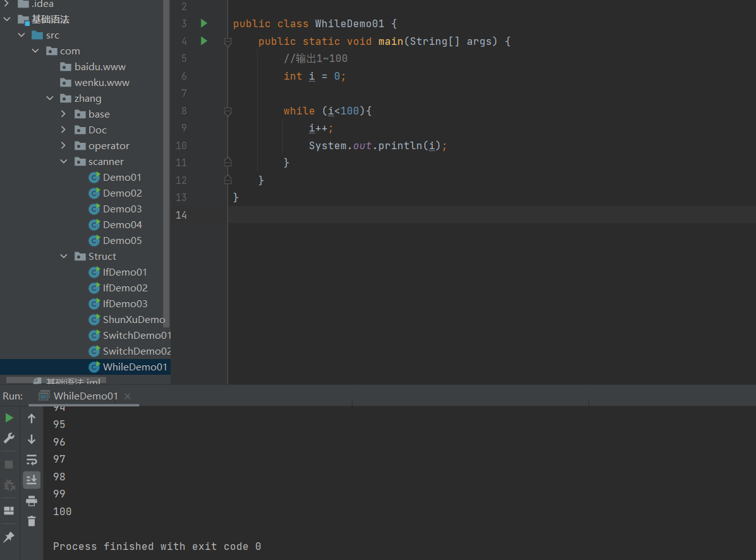Run class WhileDemo01 from the line 3 gutter arrow

(x=204, y=23)
